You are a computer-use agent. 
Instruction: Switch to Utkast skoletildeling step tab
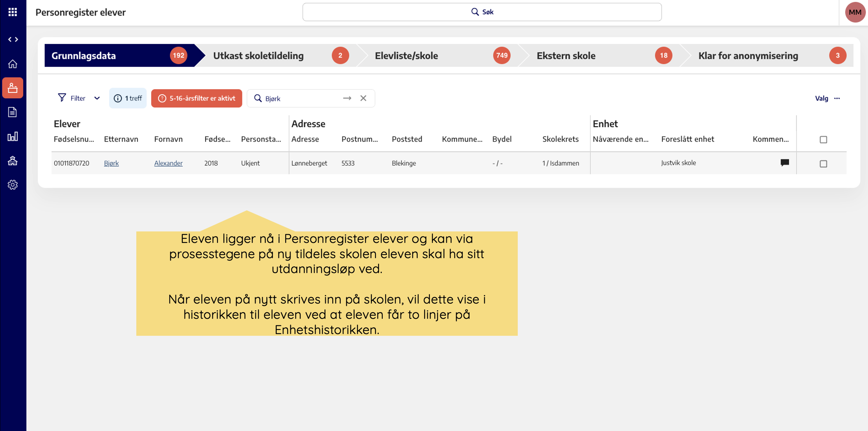pyautogui.click(x=281, y=55)
